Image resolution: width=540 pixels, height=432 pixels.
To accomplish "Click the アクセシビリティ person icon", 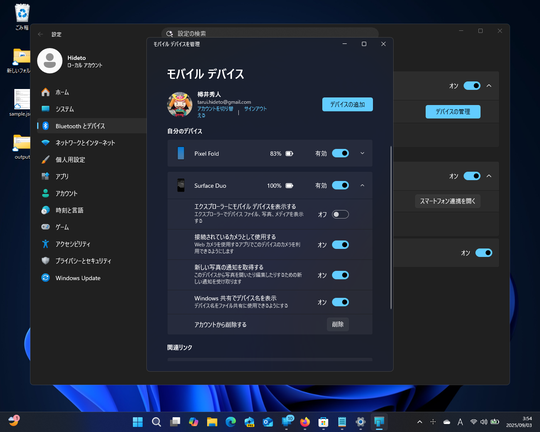I will (45, 244).
